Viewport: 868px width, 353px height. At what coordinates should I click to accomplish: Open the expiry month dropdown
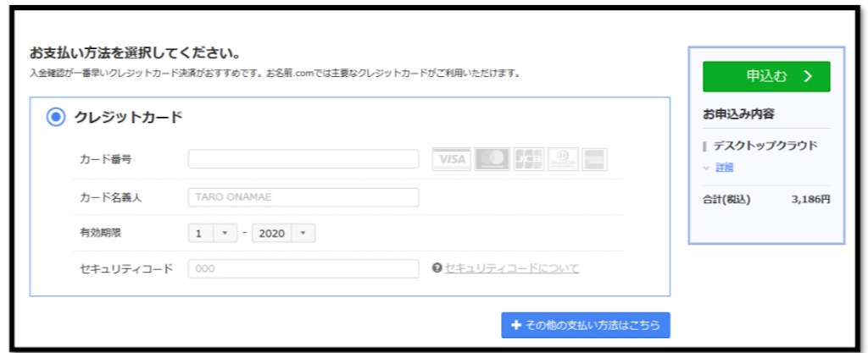click(213, 233)
